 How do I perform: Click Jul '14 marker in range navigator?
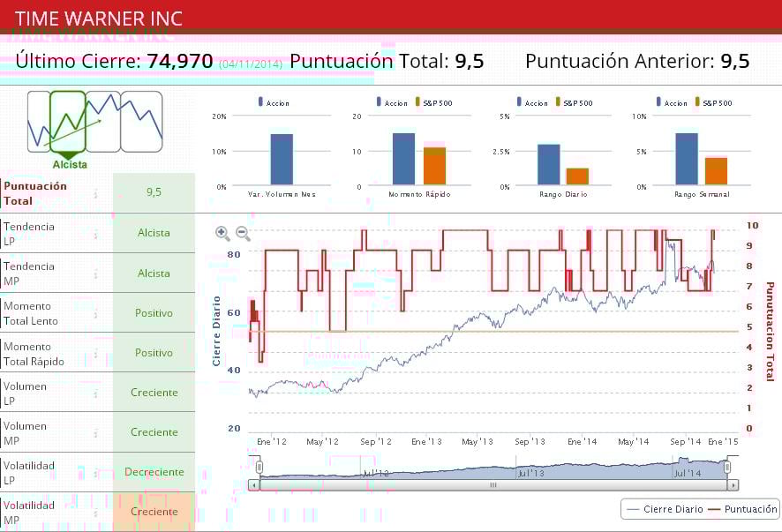(688, 473)
